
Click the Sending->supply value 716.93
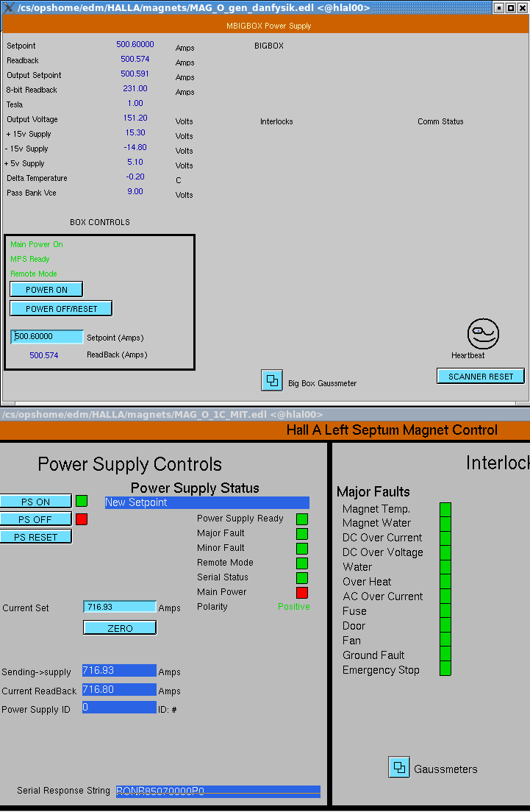coord(120,671)
